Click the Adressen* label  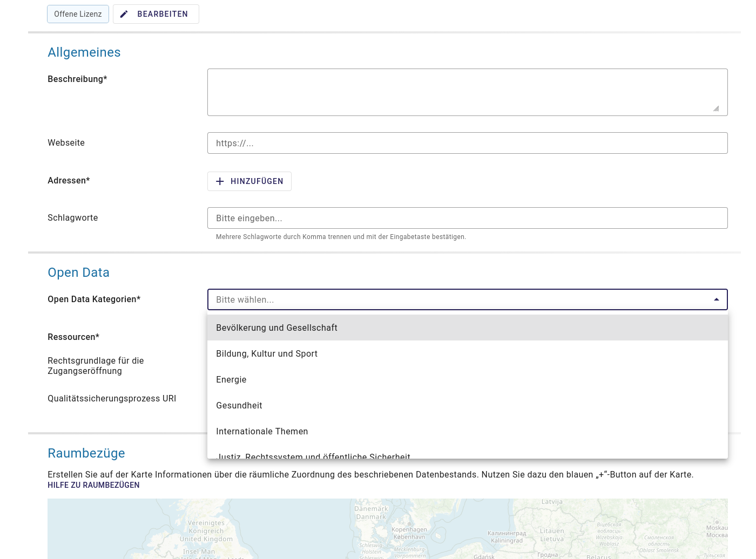(69, 180)
